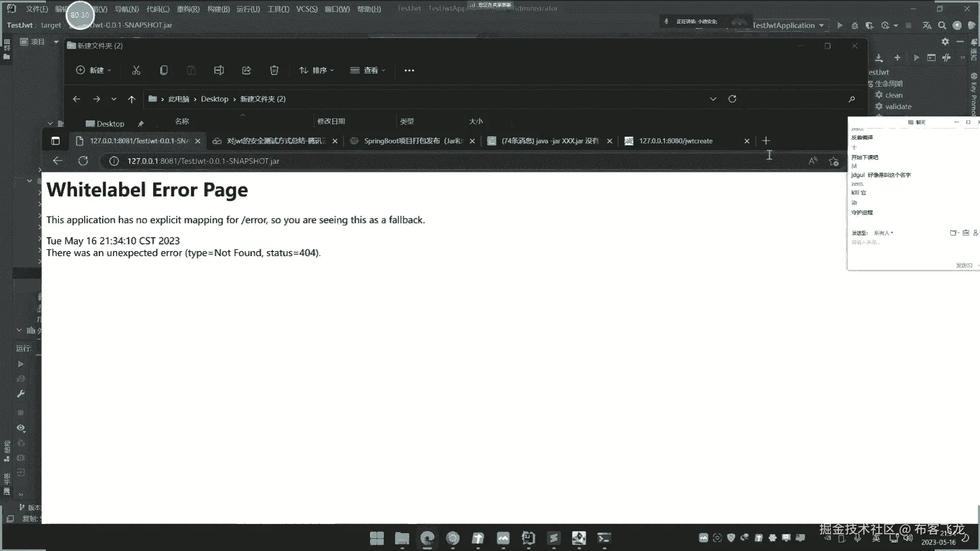Screen dimensions: 980x551
Task: Switch to the SpringBoot项目打包发布 tab
Action: [413, 141]
